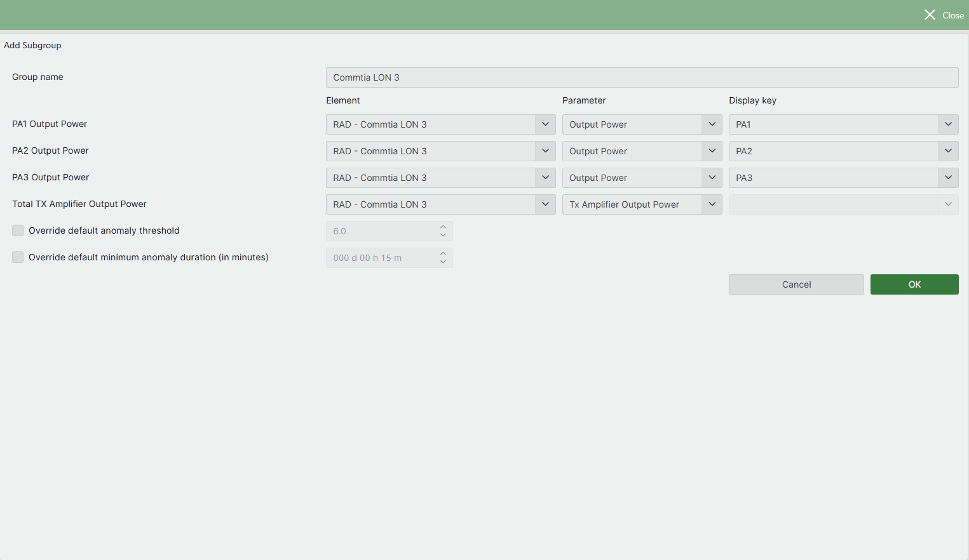Increase the minimum anomaly duration value
Viewport: 969px width, 560px height.
click(x=443, y=254)
